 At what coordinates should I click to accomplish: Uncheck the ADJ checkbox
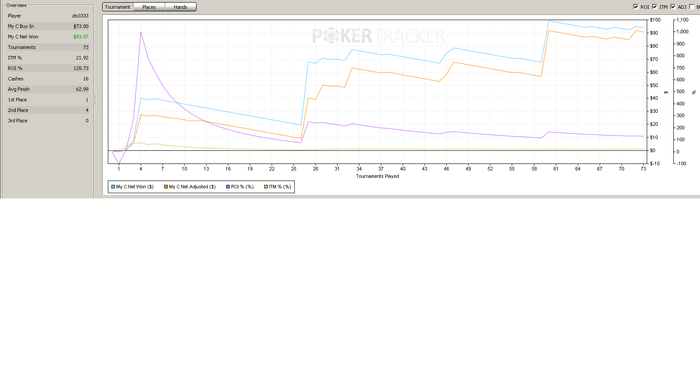tap(673, 7)
